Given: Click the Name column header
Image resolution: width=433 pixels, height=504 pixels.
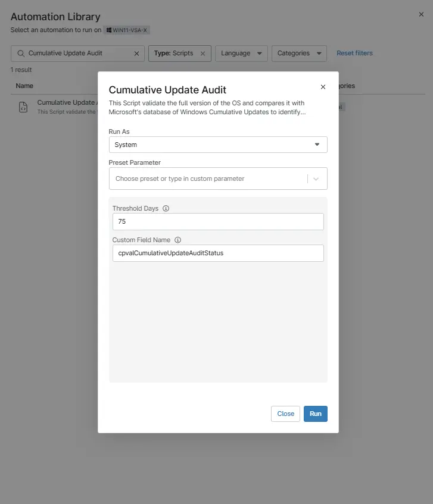Looking at the screenshot, I should pyautogui.click(x=24, y=86).
